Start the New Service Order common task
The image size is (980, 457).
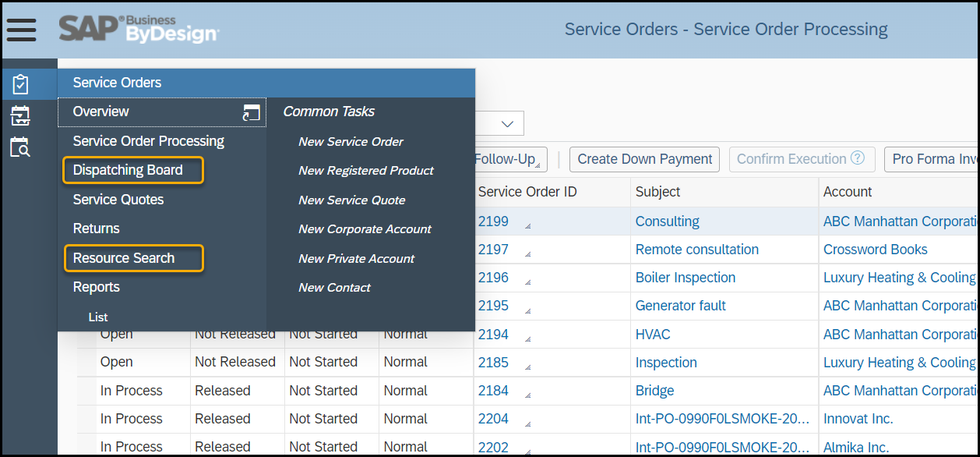[x=350, y=141]
